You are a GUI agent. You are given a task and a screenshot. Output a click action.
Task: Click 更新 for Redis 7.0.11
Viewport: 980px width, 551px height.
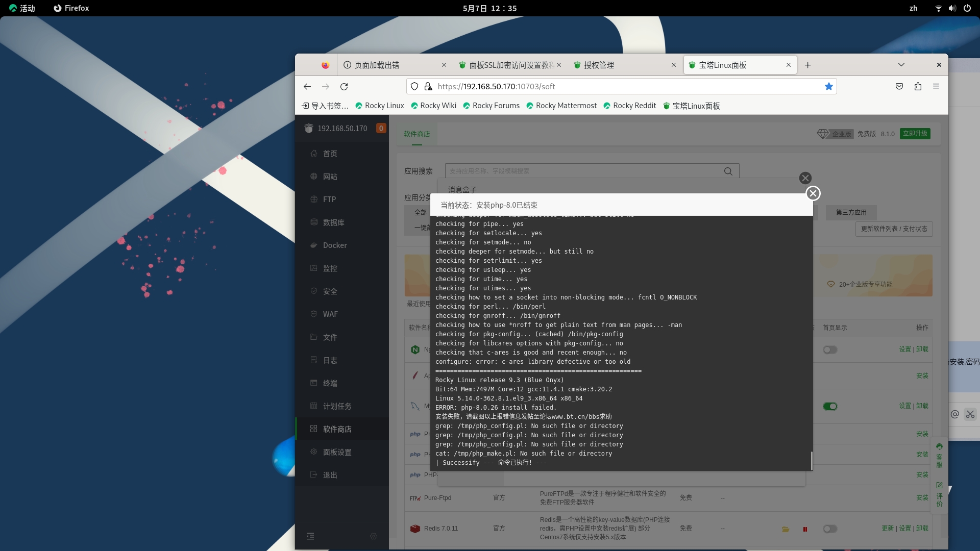pos(888,529)
